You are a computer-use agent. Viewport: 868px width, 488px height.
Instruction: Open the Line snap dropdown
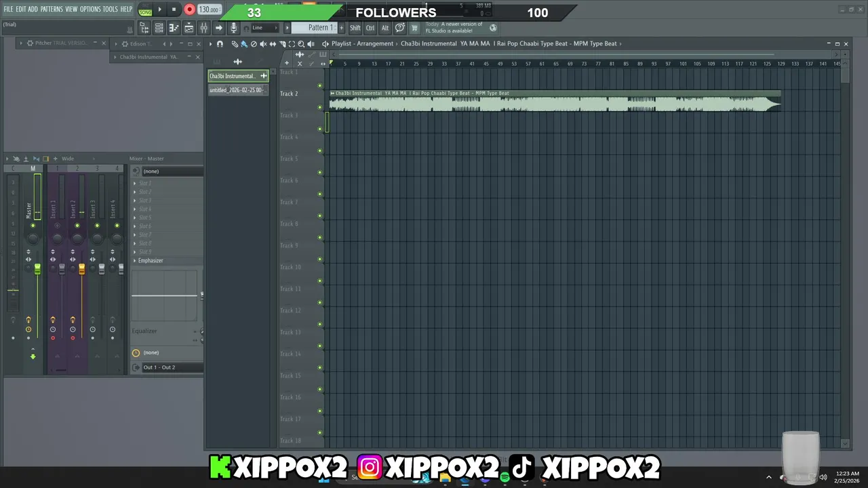264,28
